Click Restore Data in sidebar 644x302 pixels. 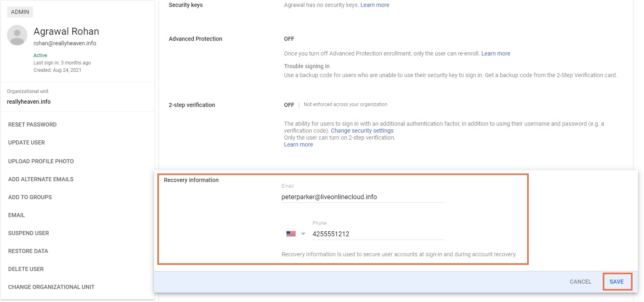point(28,251)
